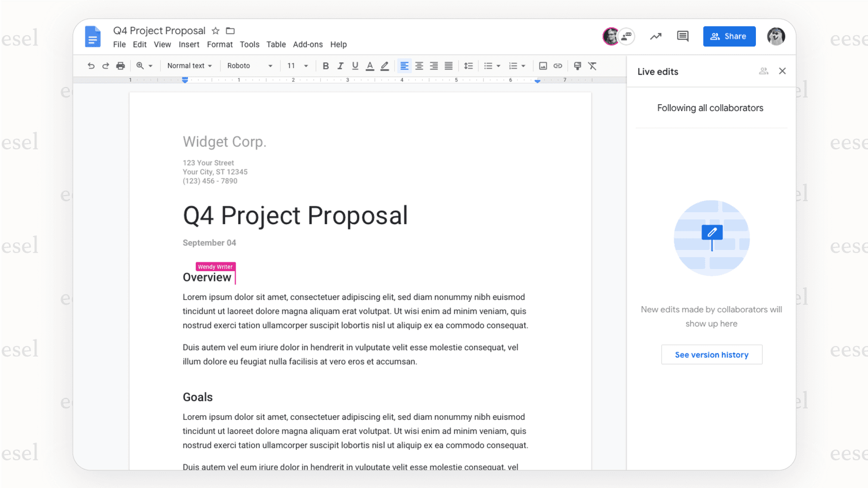The image size is (868, 488).
Task: Open the Roboto font dropdown
Action: click(x=250, y=66)
